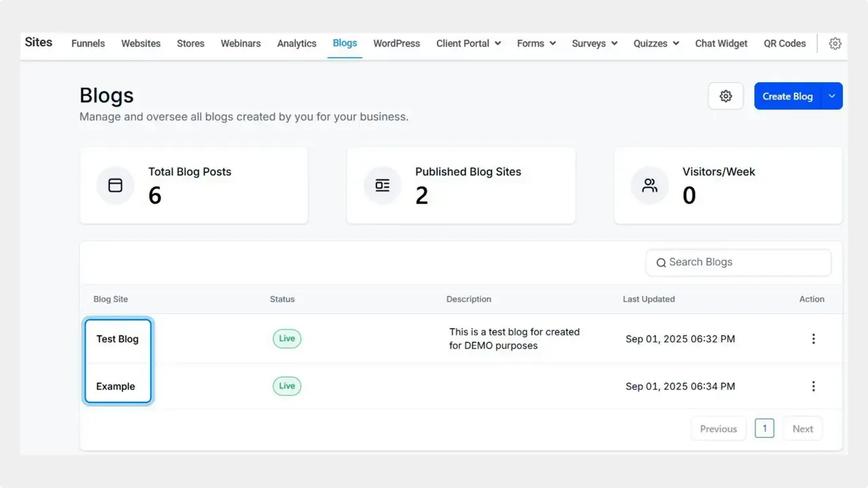This screenshot has width=868, height=488.
Task: Expand the Client Portal dropdown
Action: coord(468,43)
